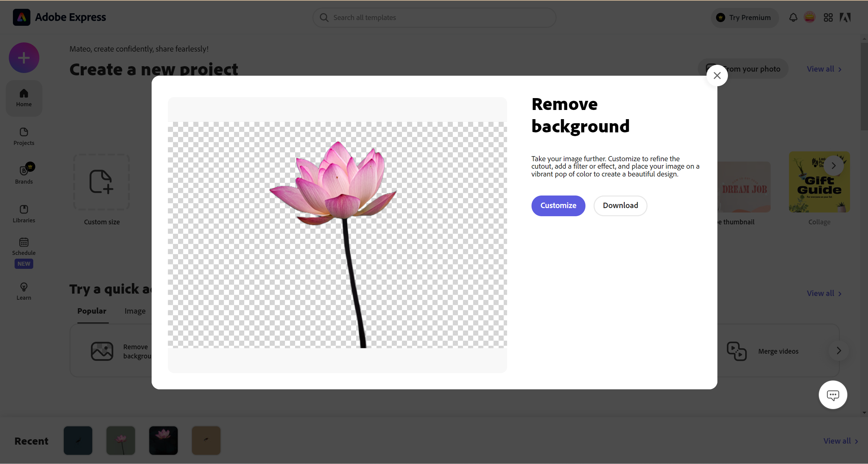Open Schedule in the sidebar
The height and width of the screenshot is (464, 868).
click(x=24, y=246)
